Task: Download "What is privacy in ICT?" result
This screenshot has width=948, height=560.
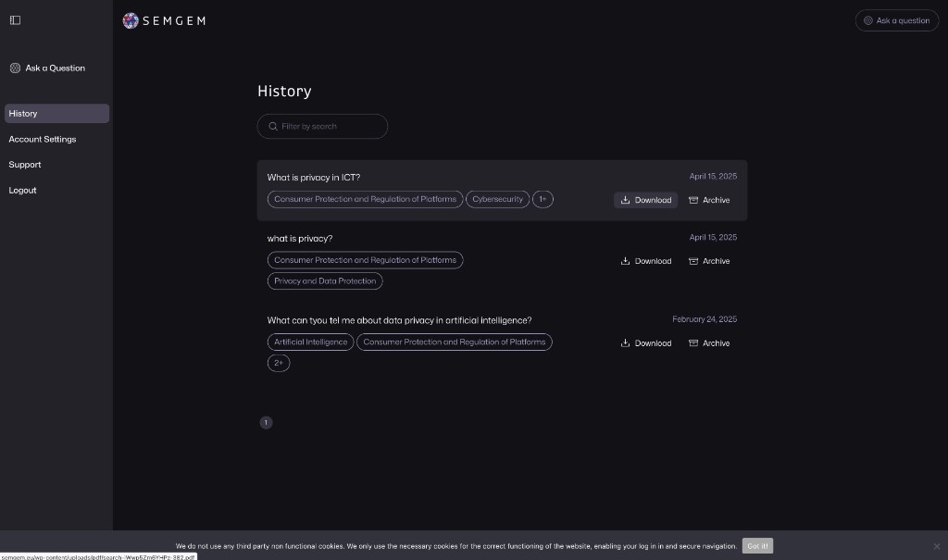Action: 645,200
